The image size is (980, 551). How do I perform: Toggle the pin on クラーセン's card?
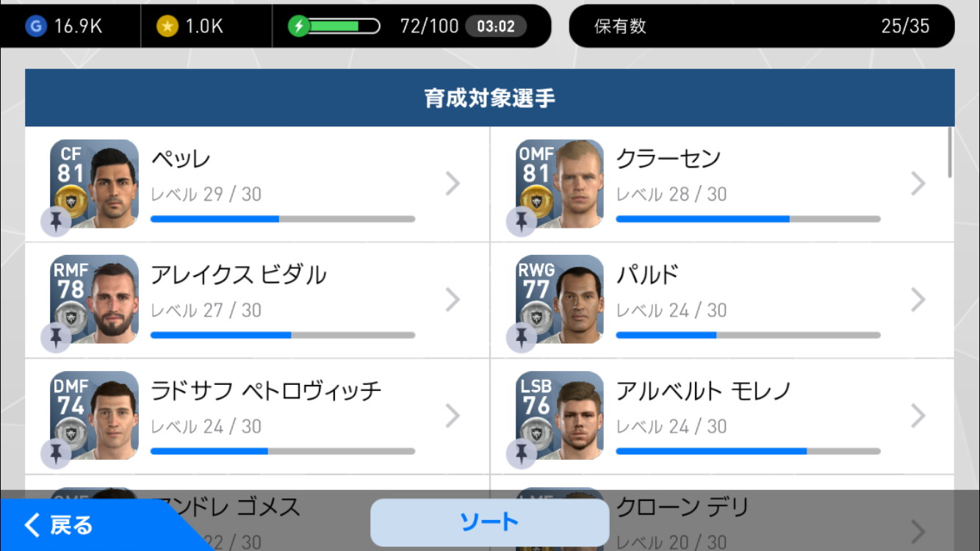click(522, 222)
